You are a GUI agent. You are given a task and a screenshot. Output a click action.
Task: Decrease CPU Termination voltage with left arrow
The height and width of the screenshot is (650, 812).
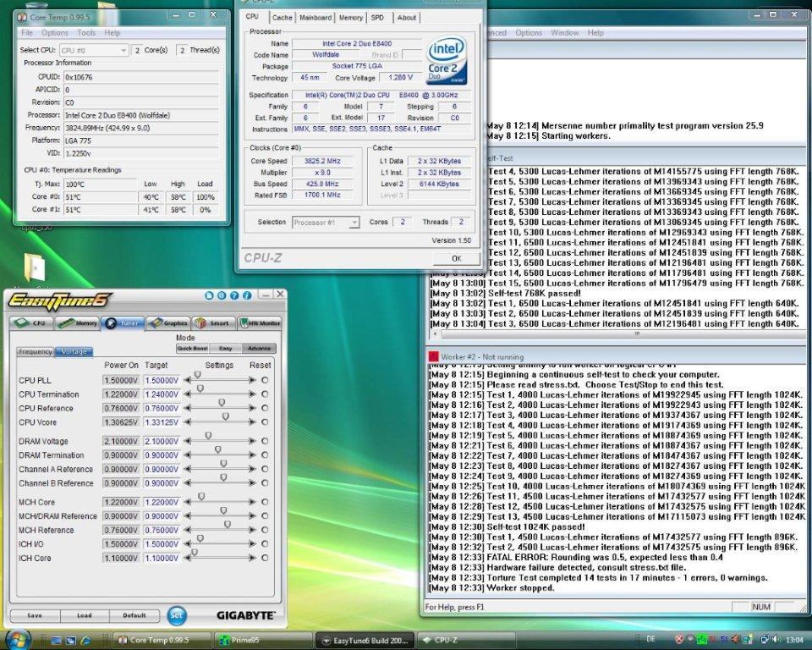click(x=188, y=394)
